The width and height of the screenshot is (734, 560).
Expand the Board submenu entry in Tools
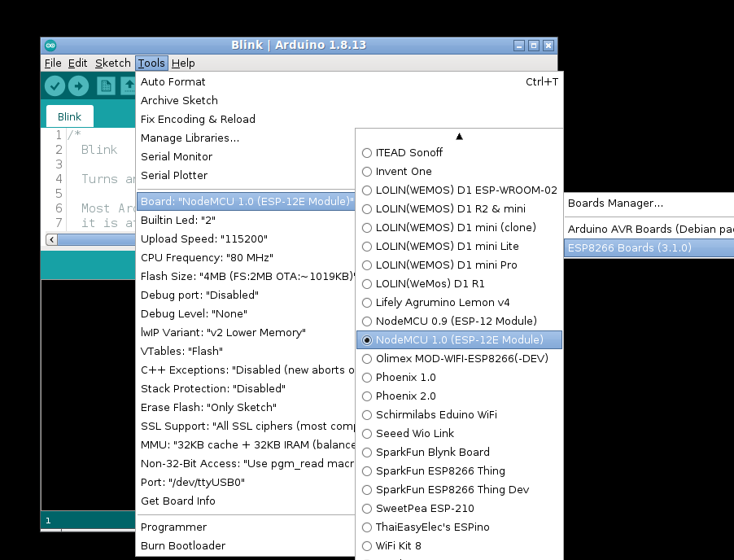pos(247,201)
